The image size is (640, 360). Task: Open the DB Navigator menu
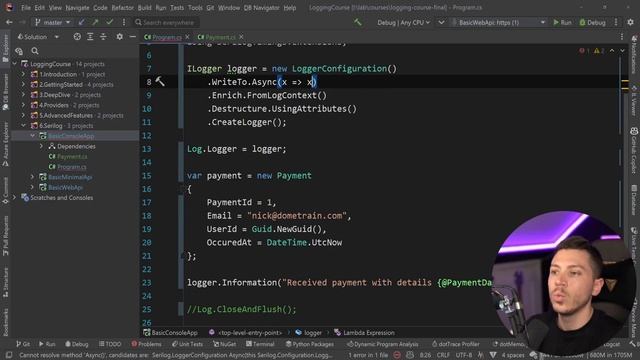[261, 8]
